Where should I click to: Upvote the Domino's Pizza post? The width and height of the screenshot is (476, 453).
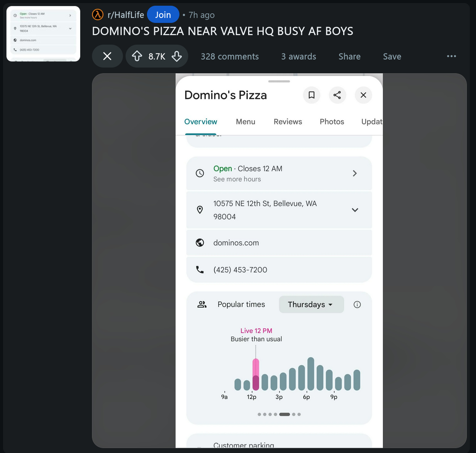[x=137, y=56]
